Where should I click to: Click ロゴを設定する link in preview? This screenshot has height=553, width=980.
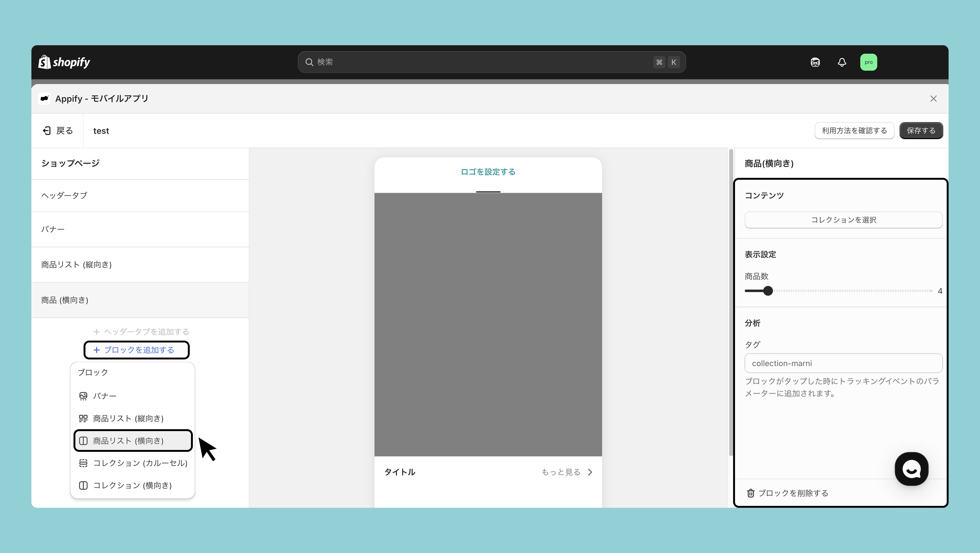(488, 172)
